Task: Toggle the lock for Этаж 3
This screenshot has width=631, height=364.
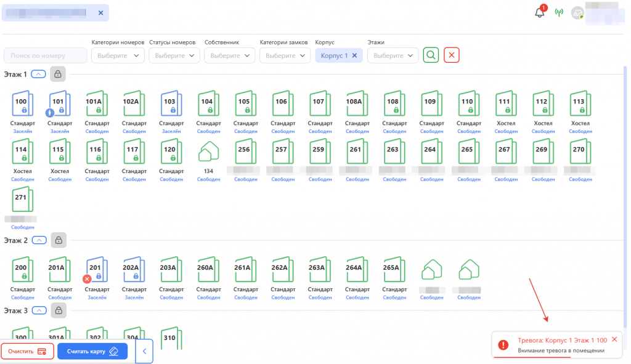Action: click(59, 310)
